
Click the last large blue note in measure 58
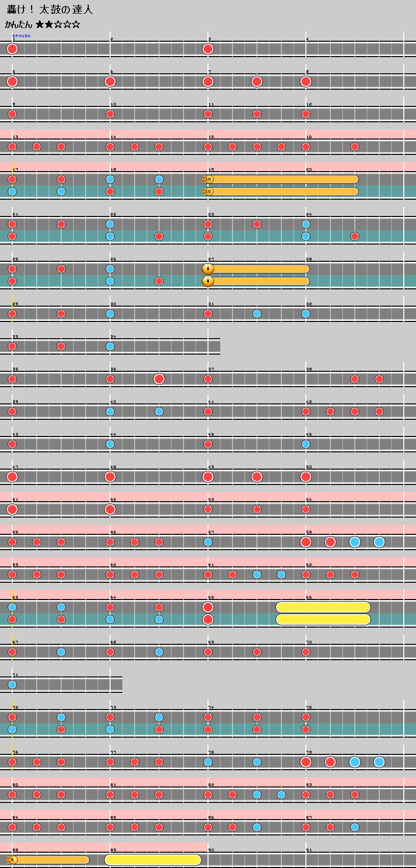379,542
